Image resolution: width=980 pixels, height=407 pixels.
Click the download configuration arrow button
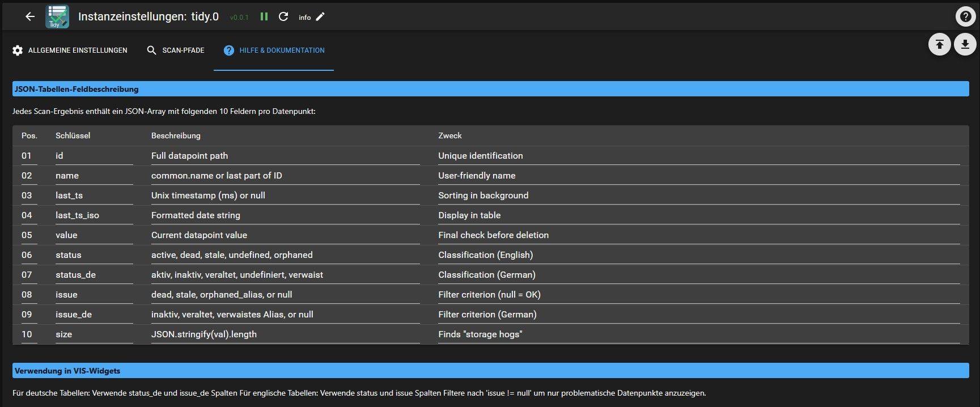click(x=965, y=44)
